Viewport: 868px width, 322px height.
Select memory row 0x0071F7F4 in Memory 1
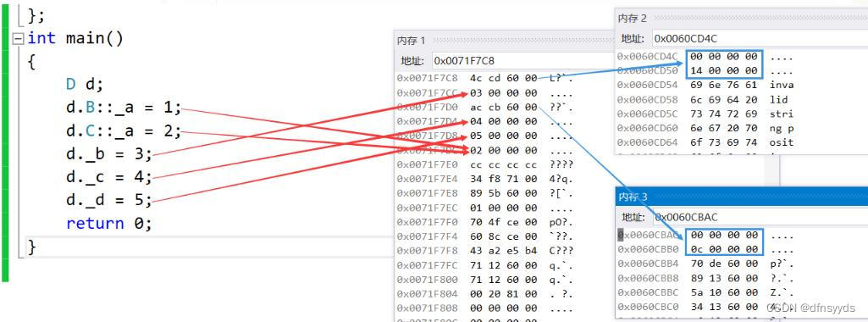tap(485, 236)
